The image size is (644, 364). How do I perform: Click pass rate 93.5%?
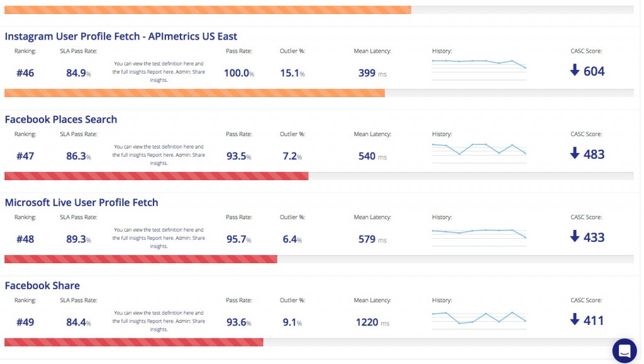tap(239, 156)
